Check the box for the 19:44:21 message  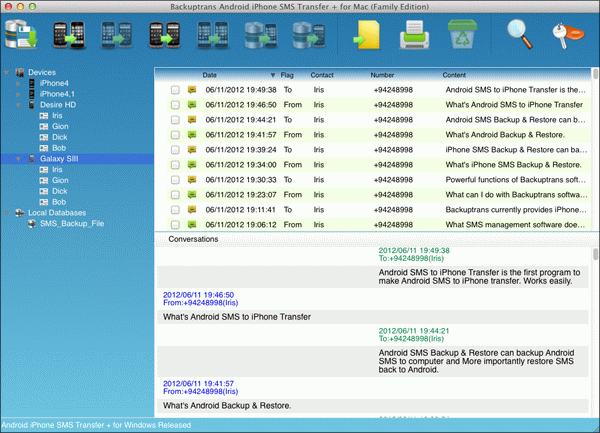coord(175,120)
